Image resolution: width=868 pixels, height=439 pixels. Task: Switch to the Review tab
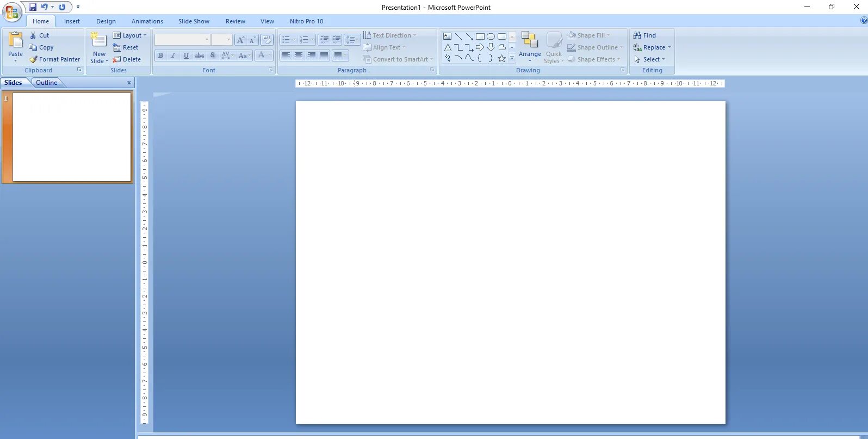click(235, 21)
